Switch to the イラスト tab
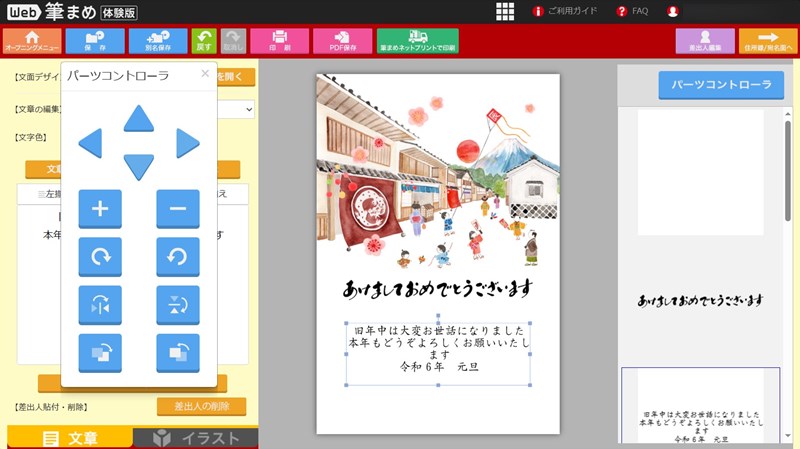This screenshot has height=449, width=800. (195, 438)
